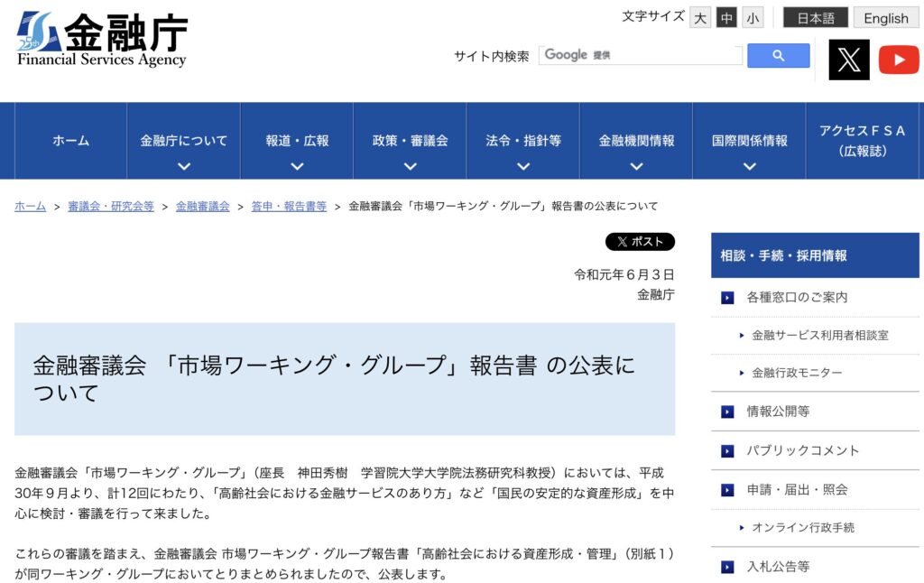
Task: Click the 答申・報告書等 breadcrumb link
Action: 289,207
